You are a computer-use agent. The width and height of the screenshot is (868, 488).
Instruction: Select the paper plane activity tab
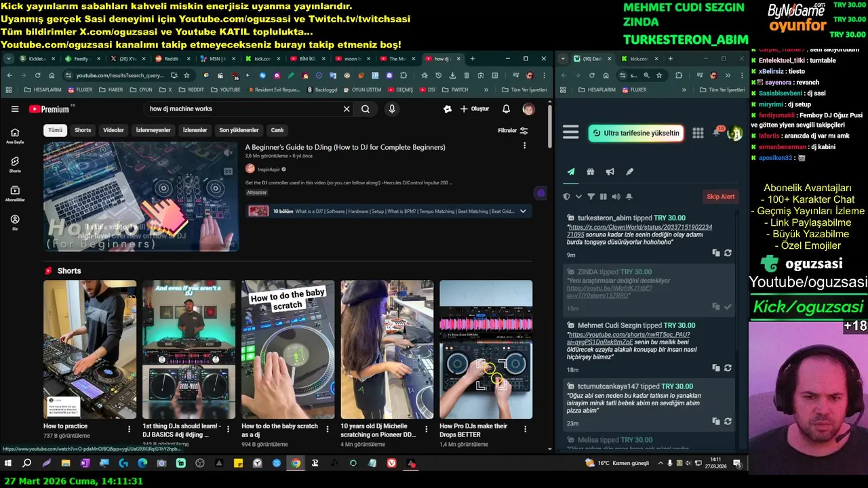[x=571, y=172]
